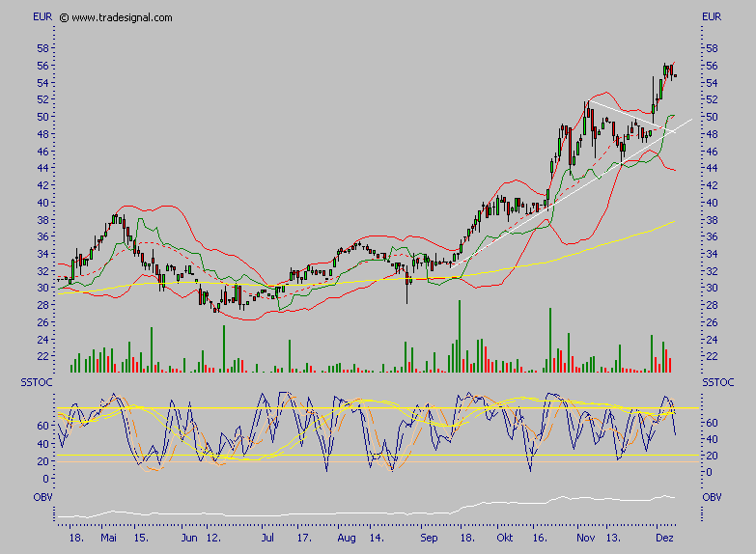Click the 20 value on right SSTOC scale
Viewport: 756px width, 554px height.
712,456
